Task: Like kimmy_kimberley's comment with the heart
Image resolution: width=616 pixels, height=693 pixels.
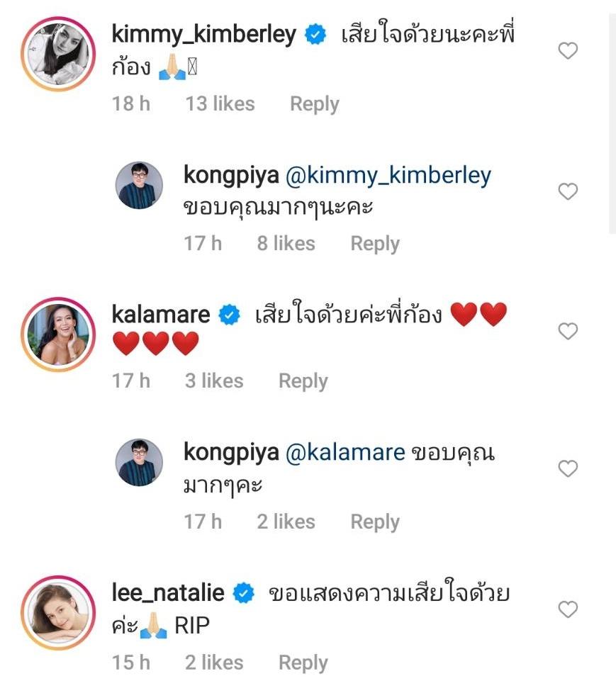Action: point(568,51)
